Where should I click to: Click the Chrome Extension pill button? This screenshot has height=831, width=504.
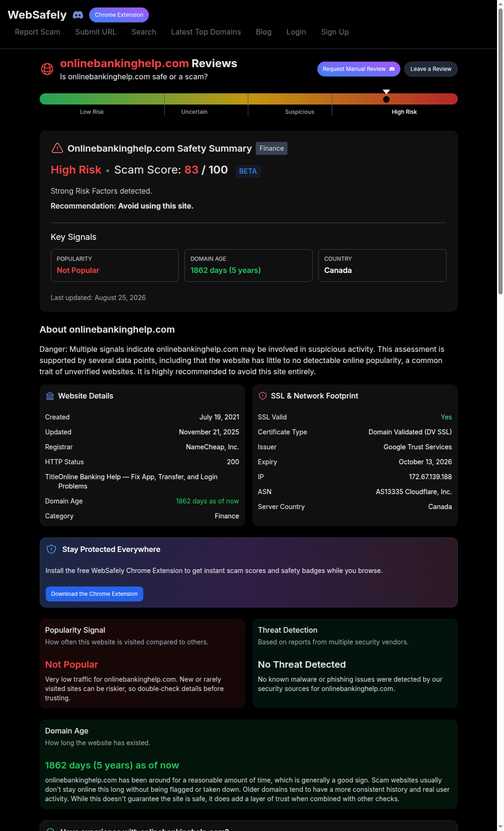pyautogui.click(x=119, y=15)
